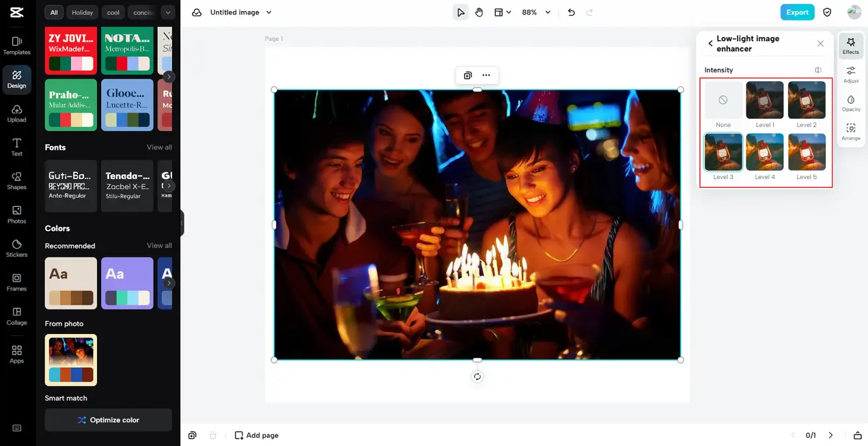
Task: Open the Photos sidebar panel
Action: pos(17,214)
